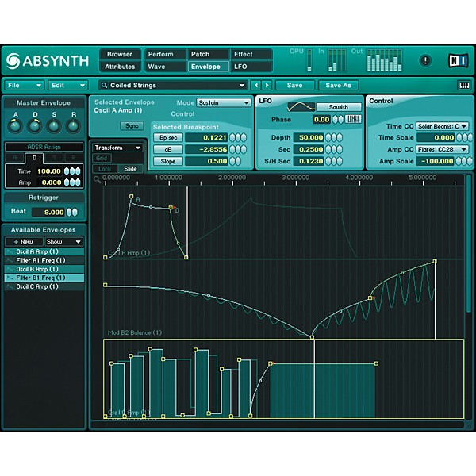Switch to the Patch tab
The image size is (476, 476).
point(208,54)
